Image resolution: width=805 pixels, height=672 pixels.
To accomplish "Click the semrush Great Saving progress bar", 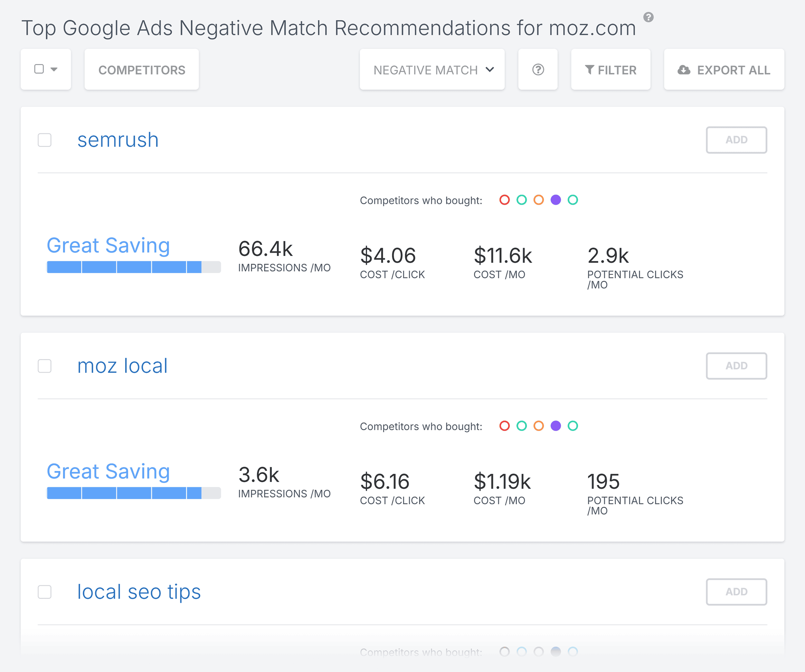I will coord(134,267).
